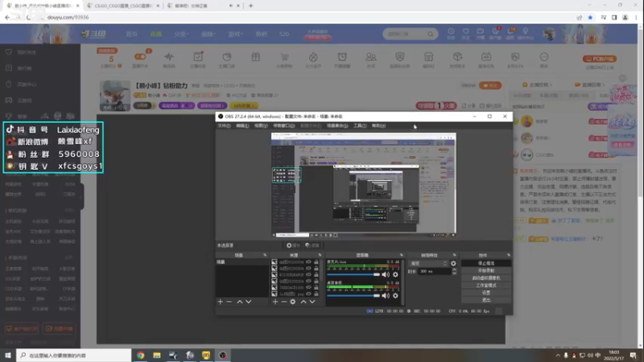Pop out the 转场特效 dock panel

click(x=454, y=255)
